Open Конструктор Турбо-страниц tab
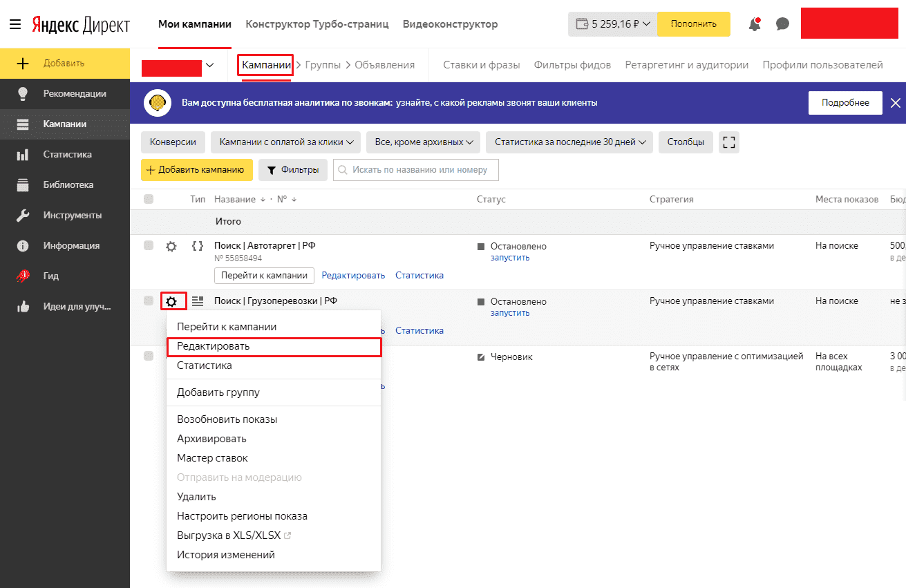The height and width of the screenshot is (588, 906). click(317, 24)
